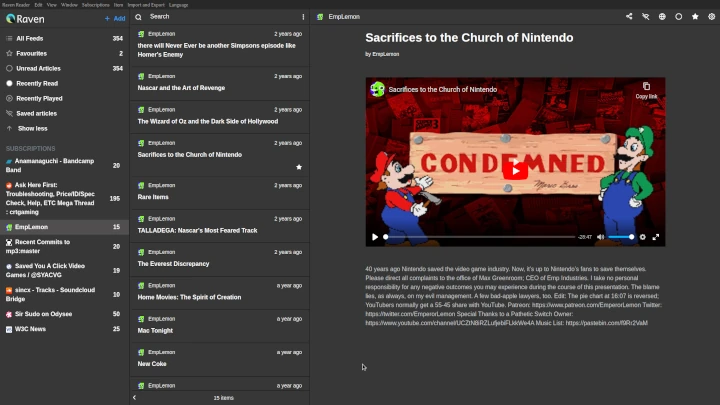Open Raven Reader menu
This screenshot has width=720, height=405.
(x=16, y=5)
